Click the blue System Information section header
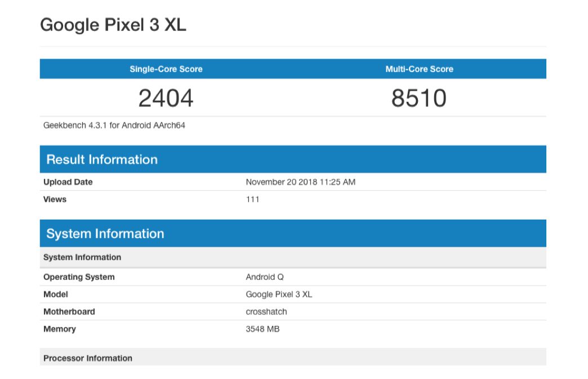The width and height of the screenshot is (588, 379). (x=105, y=234)
